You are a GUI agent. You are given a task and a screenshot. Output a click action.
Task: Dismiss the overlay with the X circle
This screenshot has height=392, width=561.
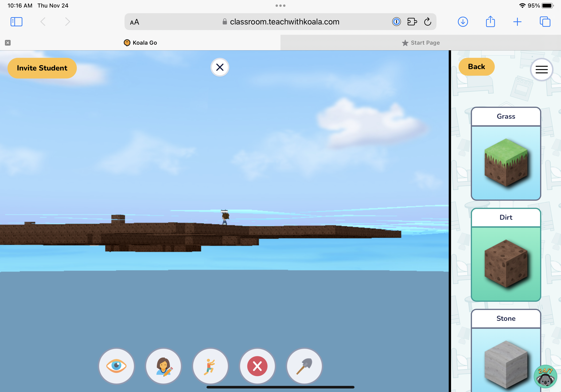point(219,67)
